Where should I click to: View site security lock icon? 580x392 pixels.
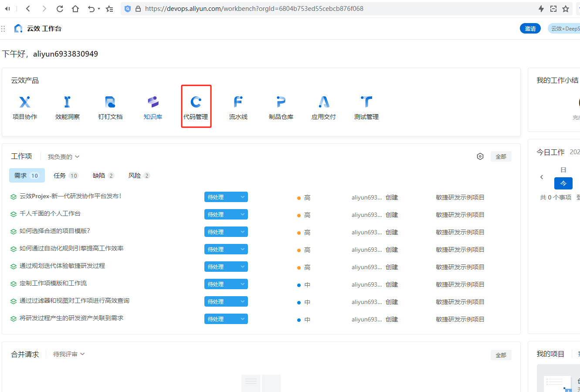(x=138, y=9)
